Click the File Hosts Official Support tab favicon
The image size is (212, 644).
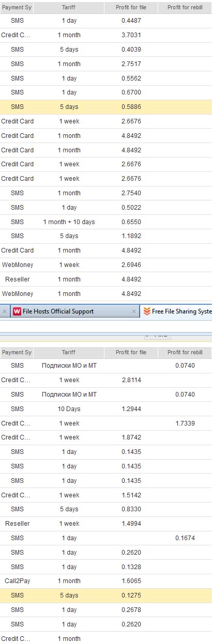(x=17, y=311)
